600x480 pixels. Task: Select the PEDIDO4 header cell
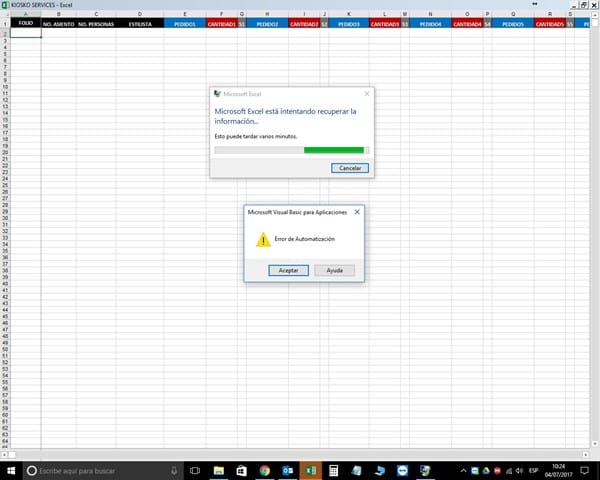click(430, 23)
